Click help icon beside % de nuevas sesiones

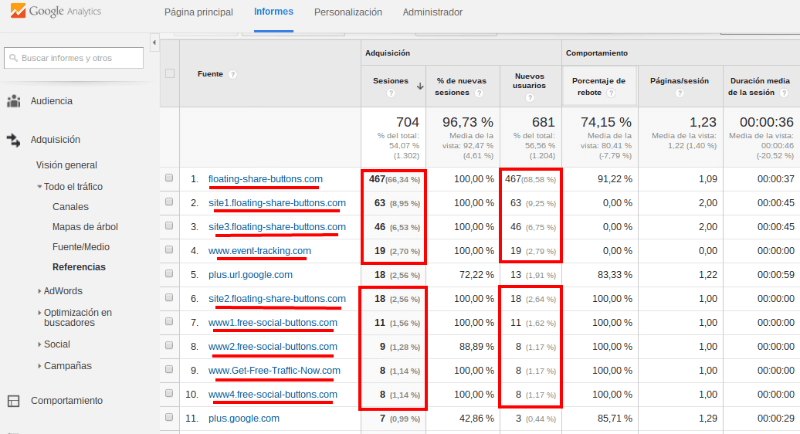pyautogui.click(x=479, y=93)
